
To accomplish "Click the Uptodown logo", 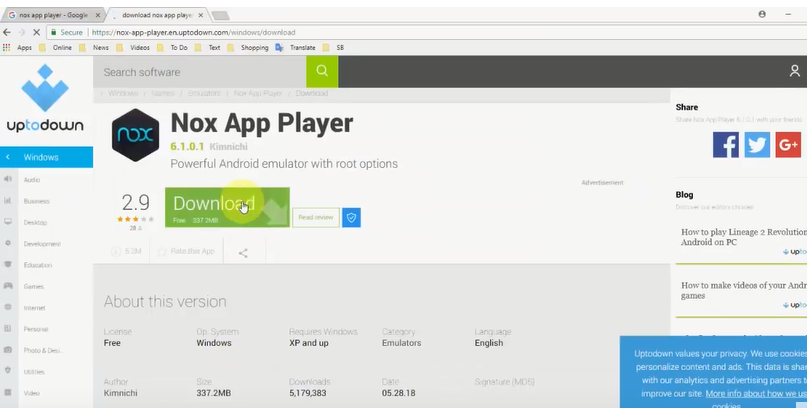I will click(45, 98).
